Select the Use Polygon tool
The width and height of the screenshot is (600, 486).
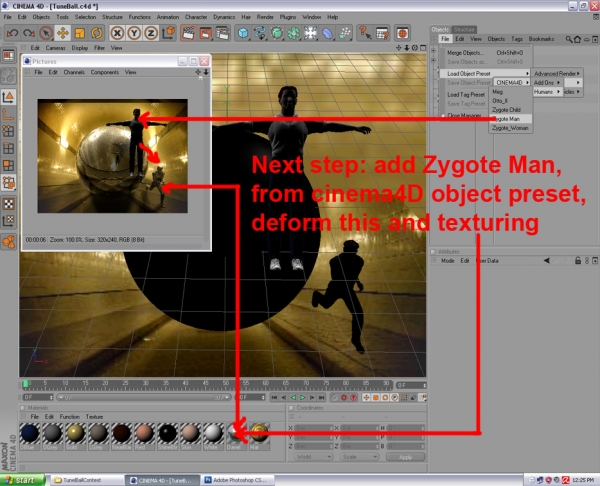click(x=8, y=165)
